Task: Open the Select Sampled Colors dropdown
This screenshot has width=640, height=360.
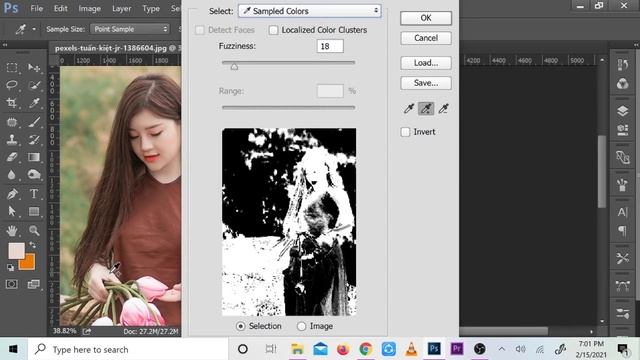Action: point(310,11)
